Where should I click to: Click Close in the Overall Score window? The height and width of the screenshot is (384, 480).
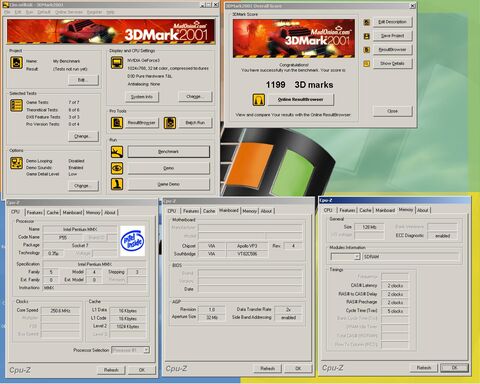(392, 111)
